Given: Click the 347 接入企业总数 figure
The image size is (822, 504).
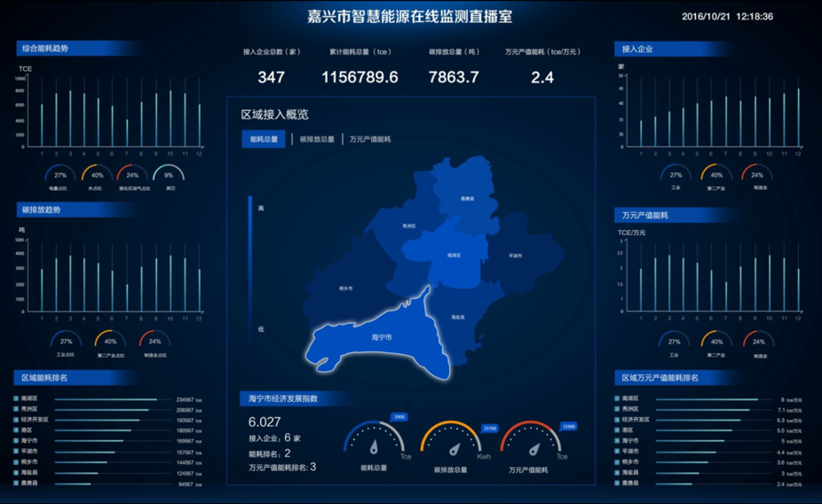Looking at the screenshot, I should pos(271,77).
